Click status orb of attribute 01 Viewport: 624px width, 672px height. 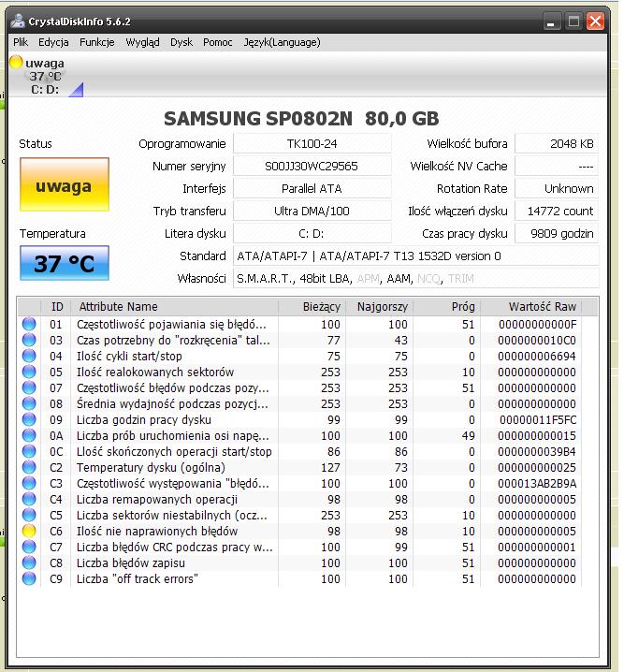point(29,324)
